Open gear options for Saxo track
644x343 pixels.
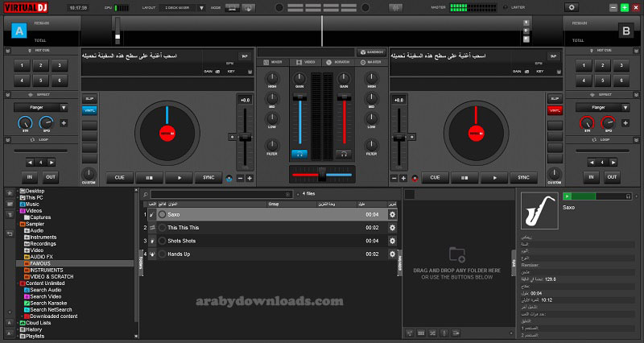pos(392,214)
